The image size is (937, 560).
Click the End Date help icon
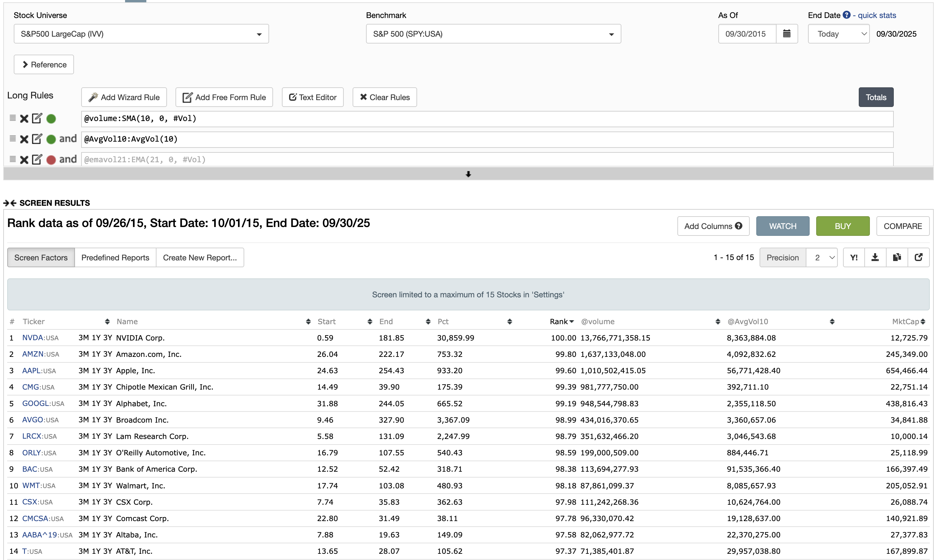point(846,15)
